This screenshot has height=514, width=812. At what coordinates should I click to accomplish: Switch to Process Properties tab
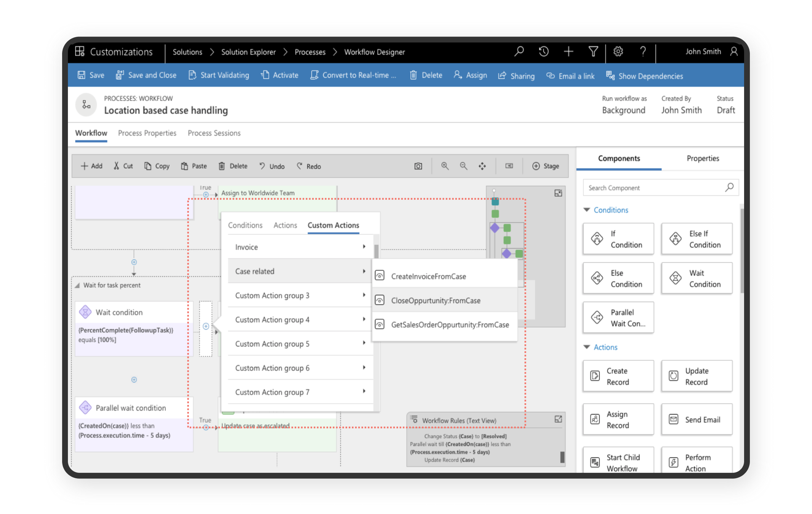[x=147, y=133]
